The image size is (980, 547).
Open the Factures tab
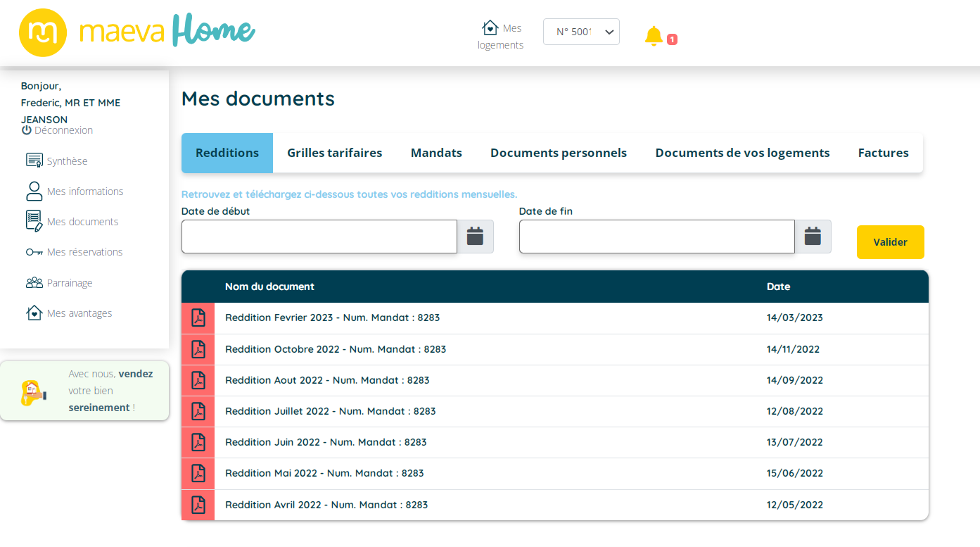click(883, 153)
